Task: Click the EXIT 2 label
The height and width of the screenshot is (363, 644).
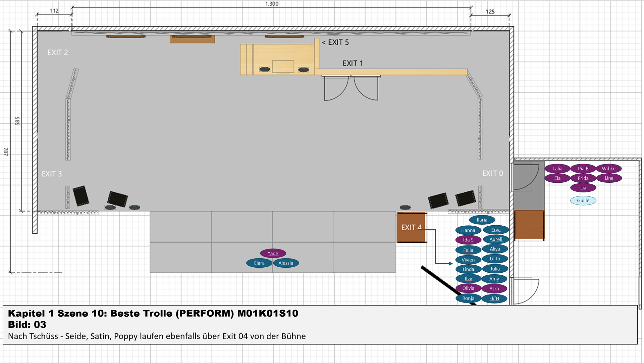Action: (x=57, y=52)
